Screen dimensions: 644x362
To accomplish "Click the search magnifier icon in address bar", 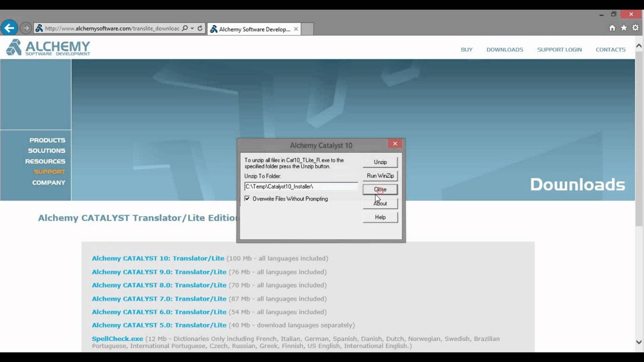I will coord(185,29).
